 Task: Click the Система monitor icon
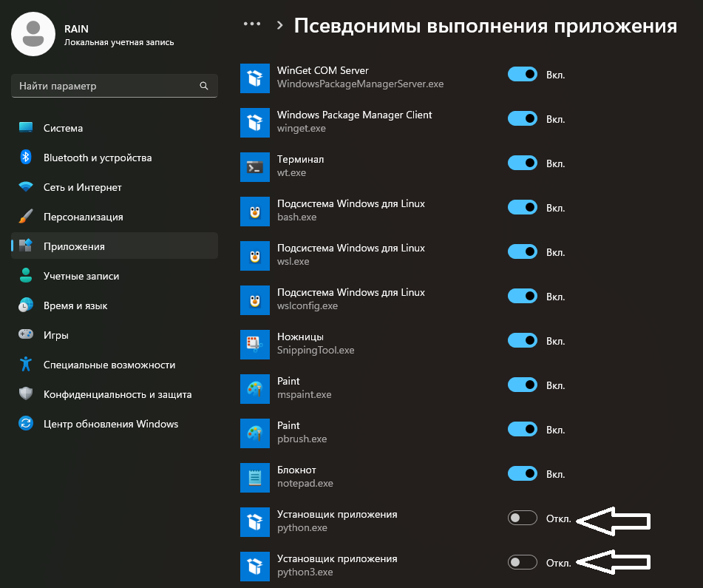[26, 127]
